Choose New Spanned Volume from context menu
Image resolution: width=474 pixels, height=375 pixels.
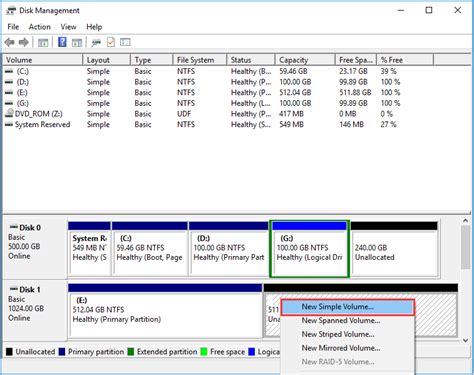click(x=348, y=321)
